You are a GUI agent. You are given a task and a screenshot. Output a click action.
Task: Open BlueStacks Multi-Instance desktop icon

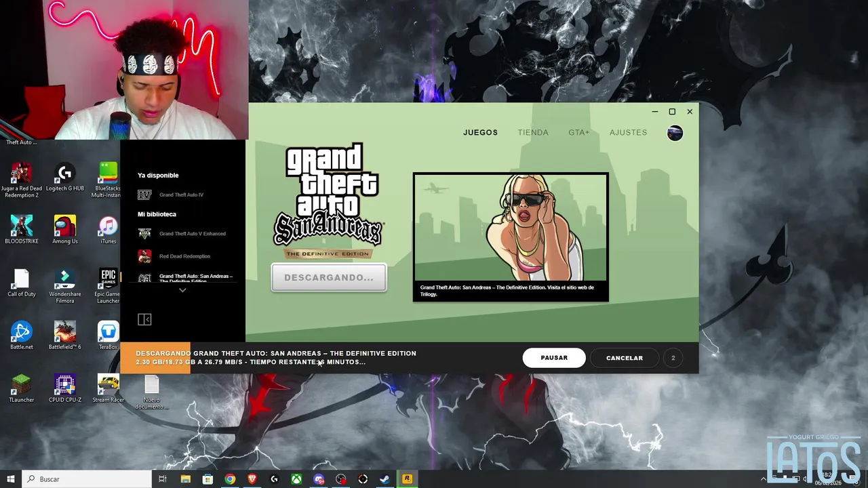click(107, 180)
